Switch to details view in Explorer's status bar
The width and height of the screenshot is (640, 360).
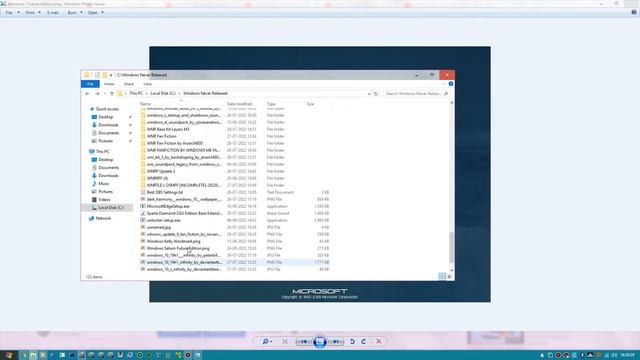click(442, 277)
